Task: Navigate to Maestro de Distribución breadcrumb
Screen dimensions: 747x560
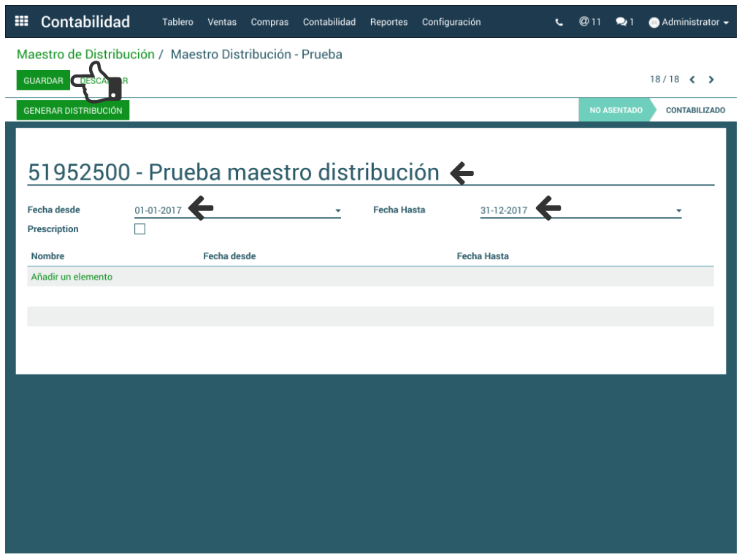Action: [85, 55]
